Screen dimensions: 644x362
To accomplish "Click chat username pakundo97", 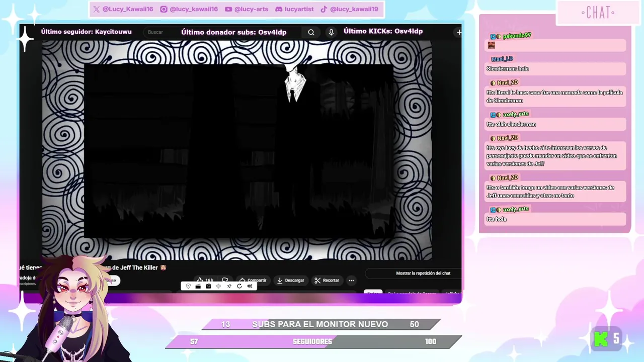I will tap(517, 36).
